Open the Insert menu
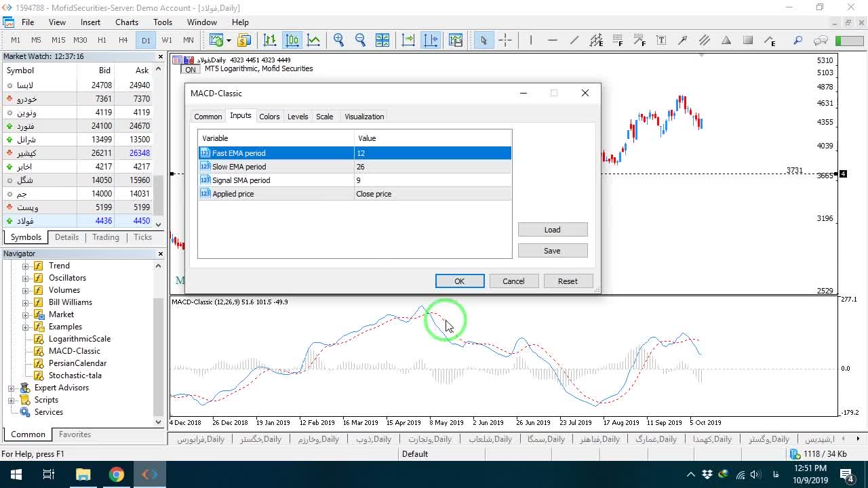The width and height of the screenshot is (868, 488). (90, 22)
